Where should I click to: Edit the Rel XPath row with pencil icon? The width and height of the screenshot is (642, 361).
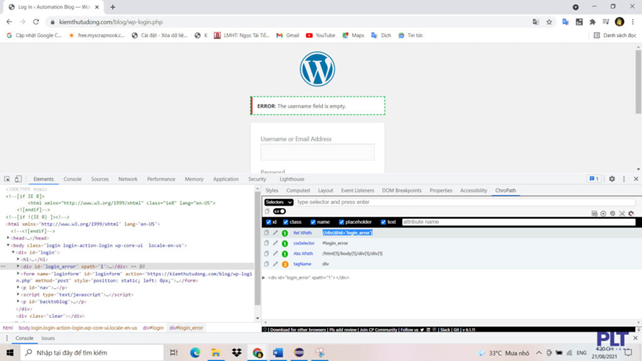(275, 232)
